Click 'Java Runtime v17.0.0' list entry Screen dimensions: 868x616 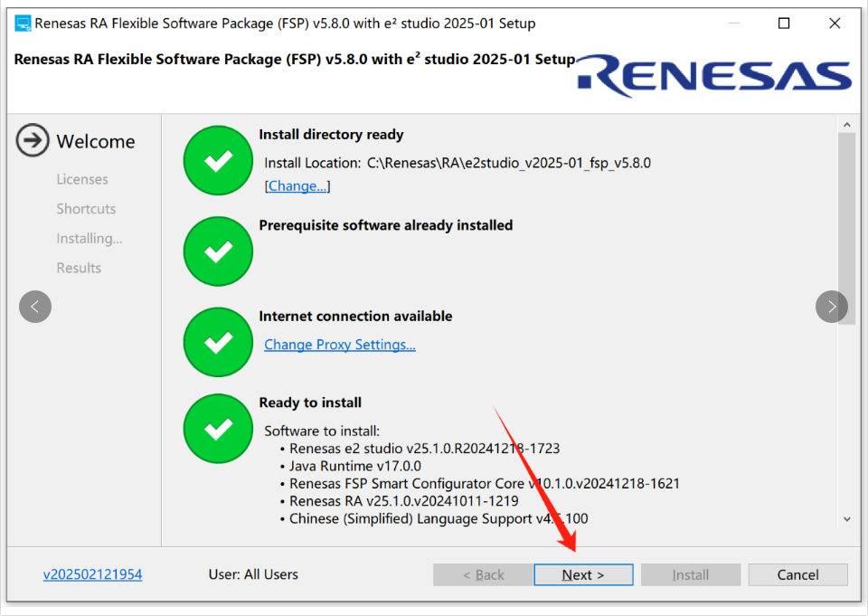point(354,466)
